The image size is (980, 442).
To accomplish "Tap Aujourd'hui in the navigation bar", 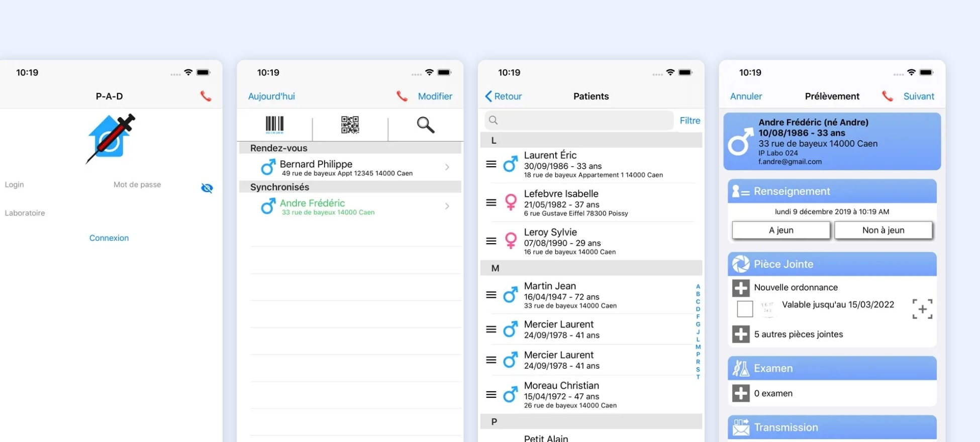I will (271, 96).
